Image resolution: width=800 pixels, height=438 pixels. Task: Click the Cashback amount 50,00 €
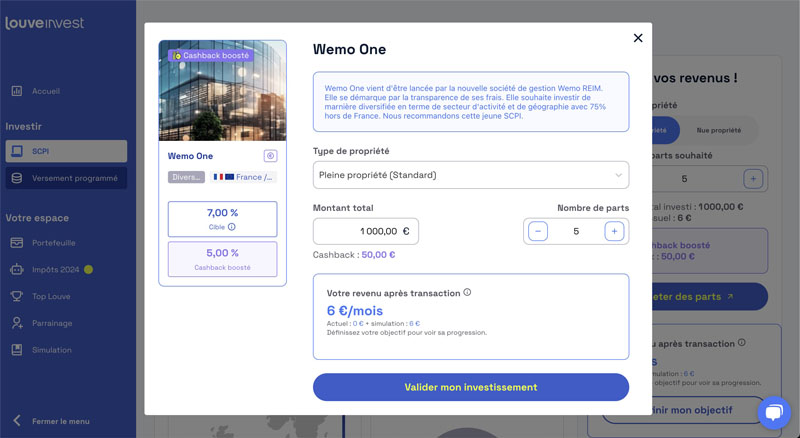tap(378, 255)
